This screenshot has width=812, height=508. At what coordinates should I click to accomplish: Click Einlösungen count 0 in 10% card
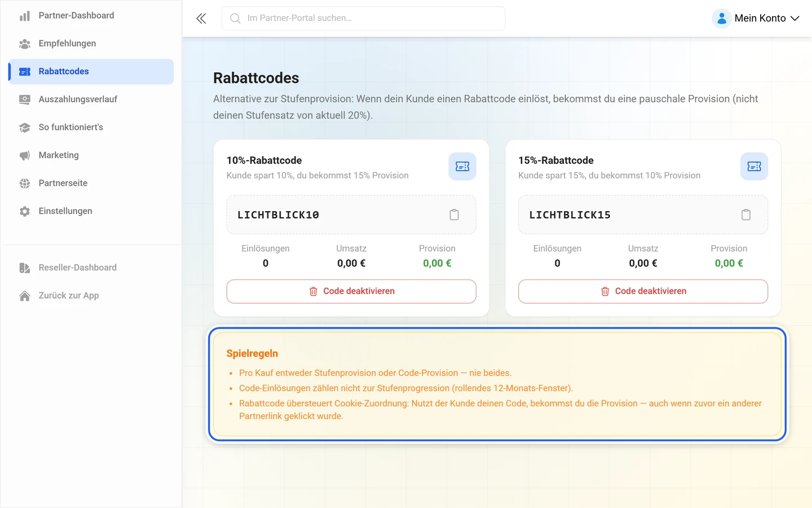click(x=266, y=263)
